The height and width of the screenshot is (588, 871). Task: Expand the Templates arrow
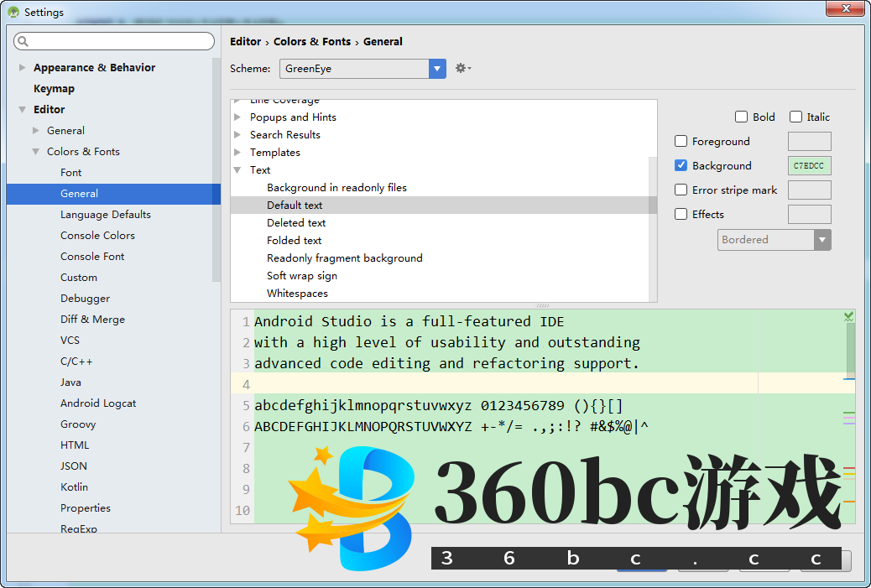point(237,152)
